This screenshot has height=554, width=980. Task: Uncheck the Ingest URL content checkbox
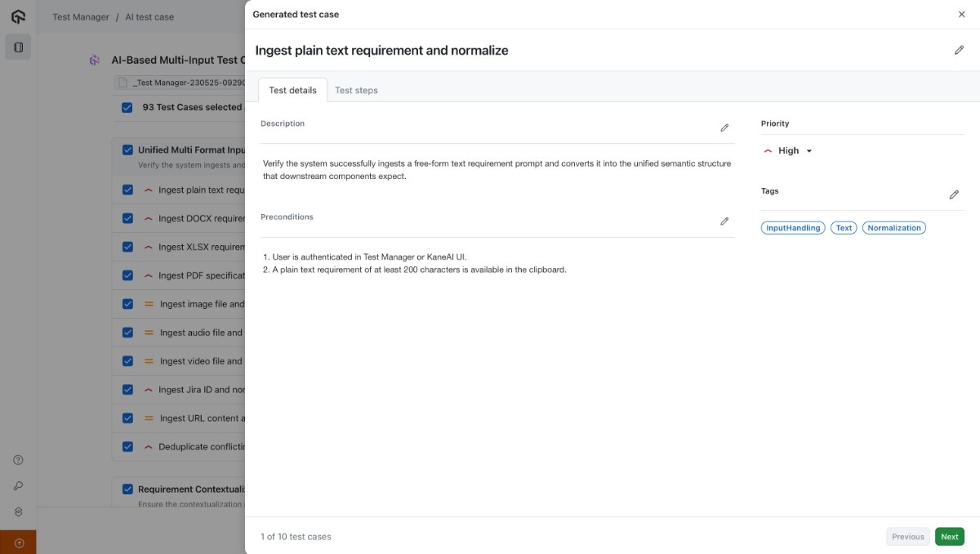(x=127, y=418)
